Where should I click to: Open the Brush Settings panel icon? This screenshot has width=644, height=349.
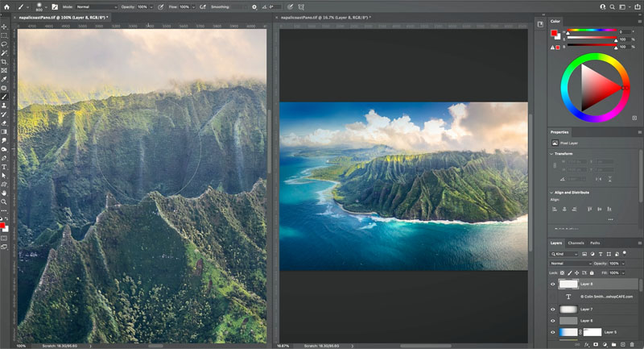(x=55, y=7)
